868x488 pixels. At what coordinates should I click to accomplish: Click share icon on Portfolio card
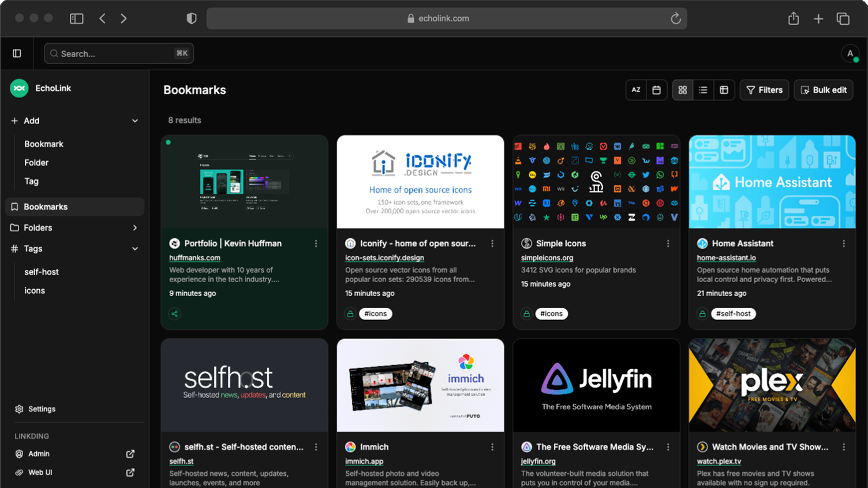pyautogui.click(x=174, y=314)
